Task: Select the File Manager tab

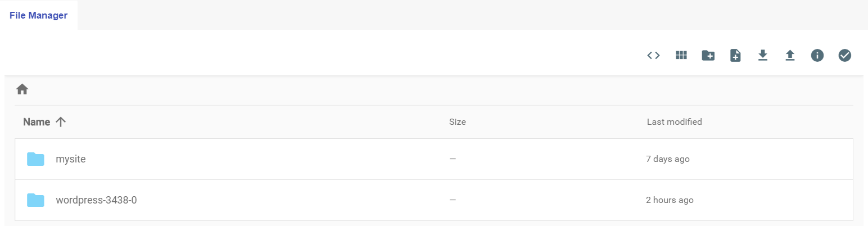Action: (x=39, y=15)
